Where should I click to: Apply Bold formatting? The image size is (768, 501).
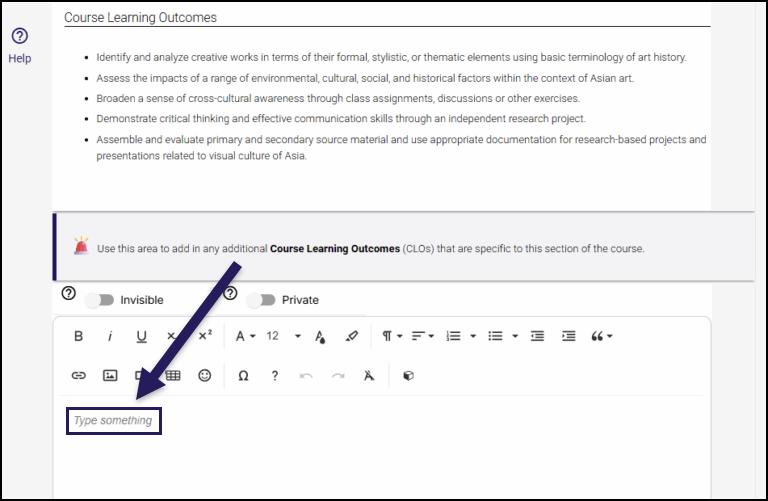[x=78, y=336]
